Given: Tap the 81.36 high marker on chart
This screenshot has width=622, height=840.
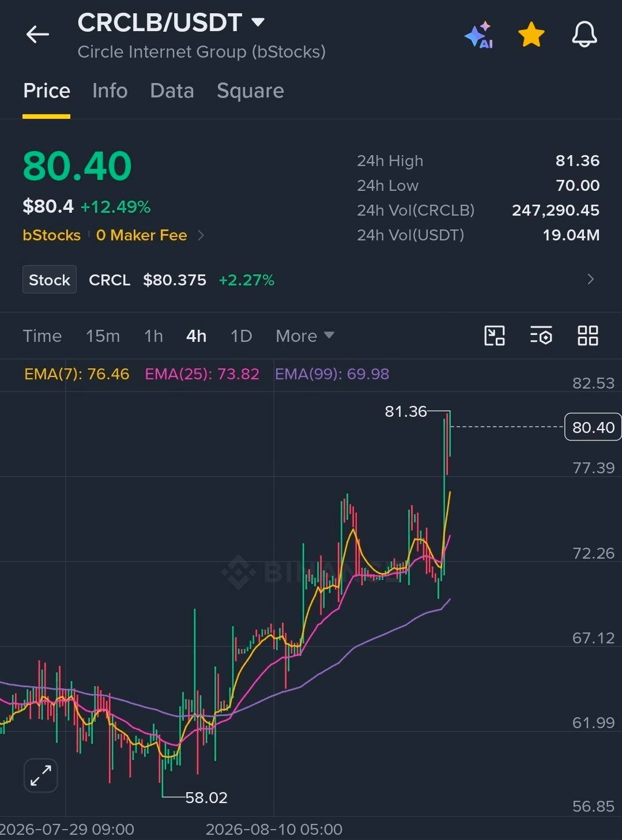Looking at the screenshot, I should [x=406, y=412].
